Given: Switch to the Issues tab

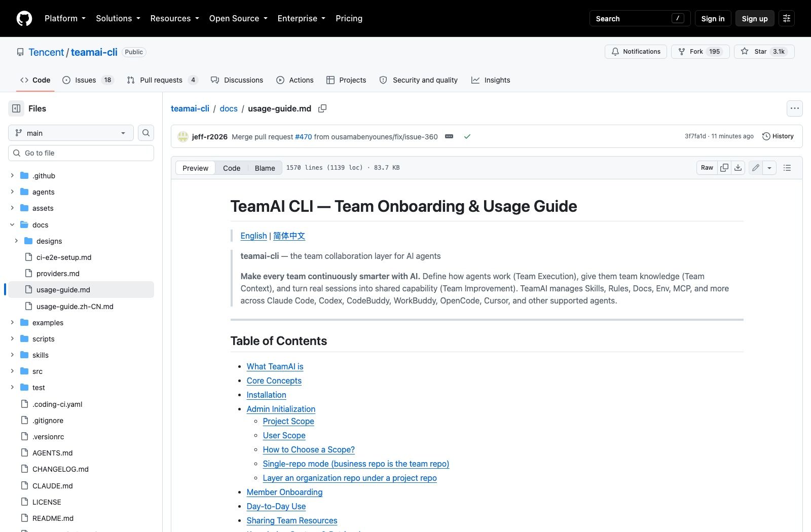Looking at the screenshot, I should tap(88, 80).
